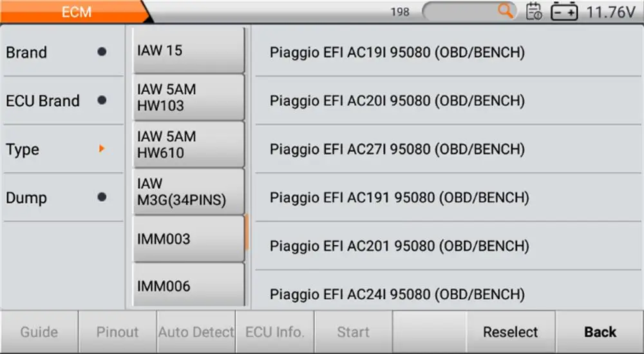Choose IAW 5AM HW103 type
Viewport: 644px width, 354px height.
(x=189, y=97)
